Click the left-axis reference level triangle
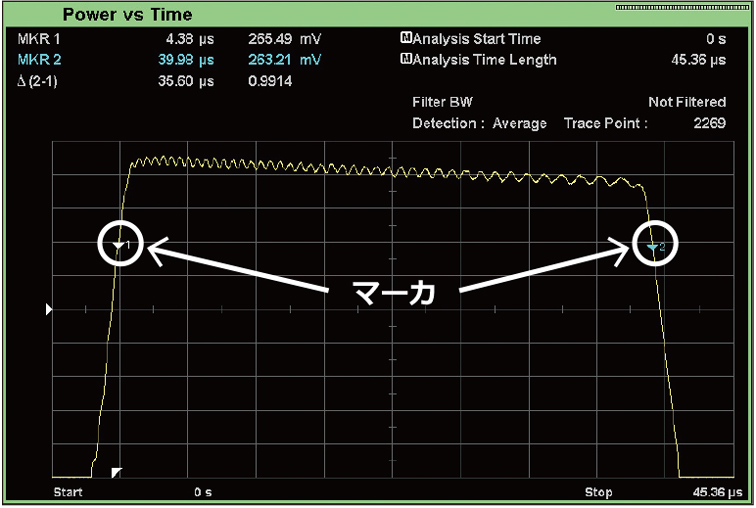756x508 pixels. point(49,309)
